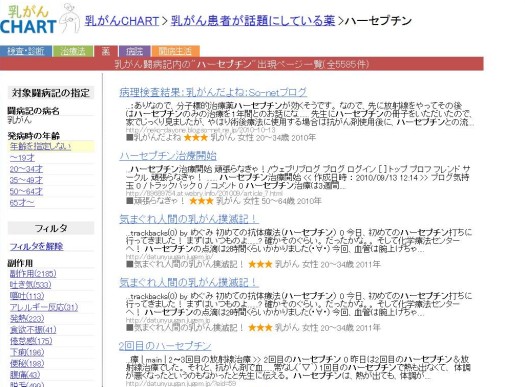Open result 病理検査結果:乳がんだよね:So-netブログ
Viewport: 525px width, 387px height.
click(x=213, y=92)
